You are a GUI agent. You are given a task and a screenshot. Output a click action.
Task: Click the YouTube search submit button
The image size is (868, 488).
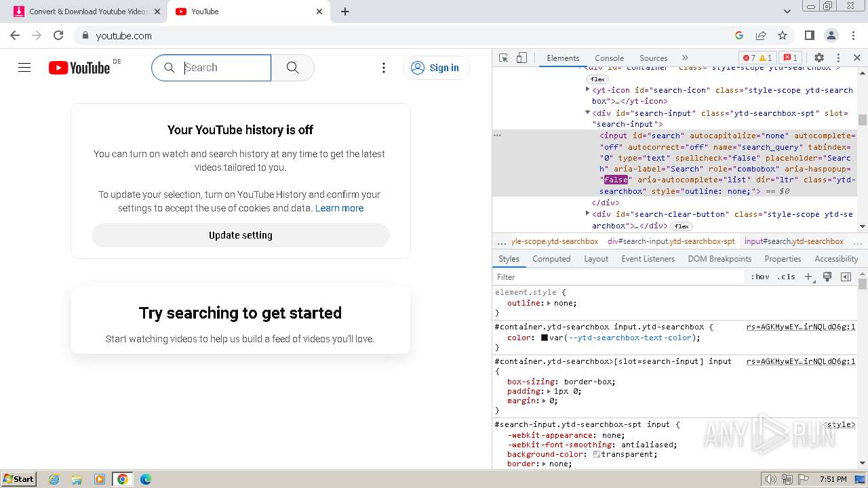[x=293, y=68]
